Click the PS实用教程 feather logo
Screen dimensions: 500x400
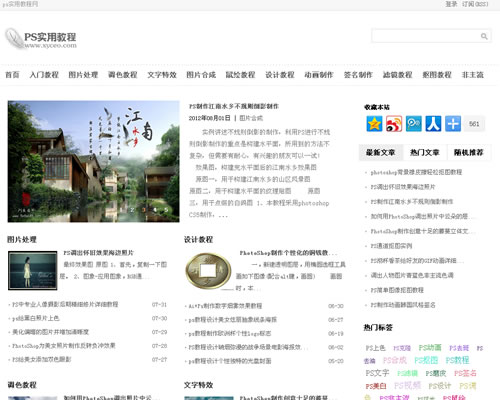tap(41, 39)
